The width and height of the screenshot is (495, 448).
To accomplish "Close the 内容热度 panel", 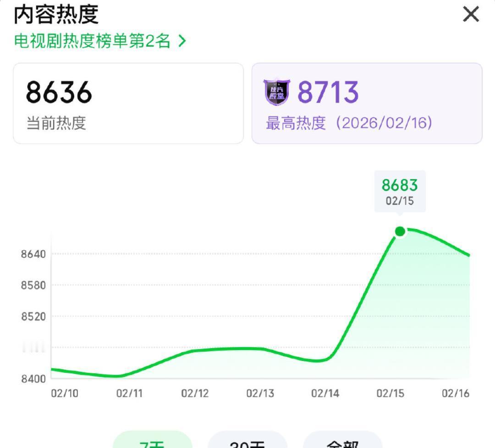I will pyautogui.click(x=471, y=15).
